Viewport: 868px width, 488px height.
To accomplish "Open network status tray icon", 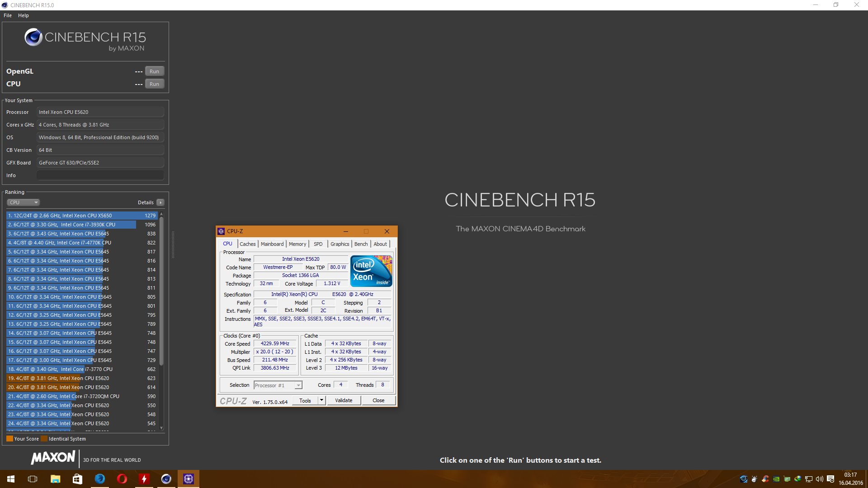I will [809, 479].
